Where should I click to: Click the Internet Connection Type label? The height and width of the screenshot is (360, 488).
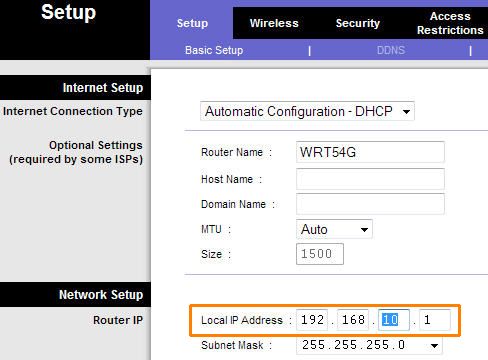73,111
